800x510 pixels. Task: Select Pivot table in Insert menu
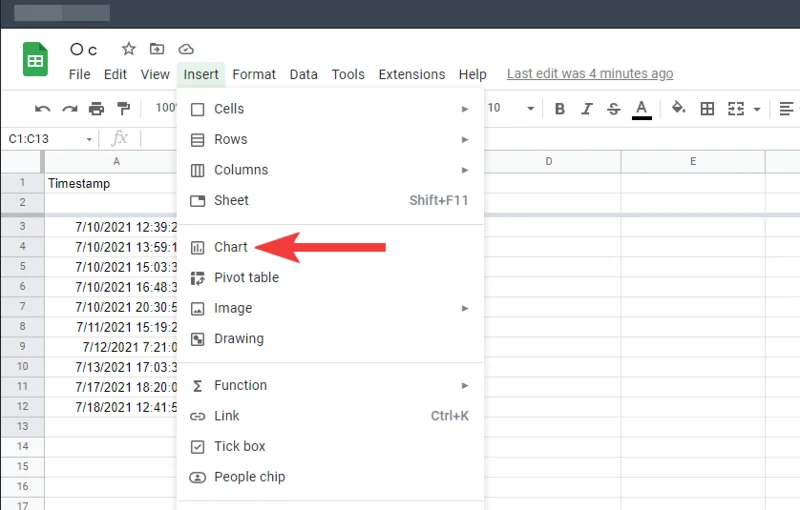246,278
